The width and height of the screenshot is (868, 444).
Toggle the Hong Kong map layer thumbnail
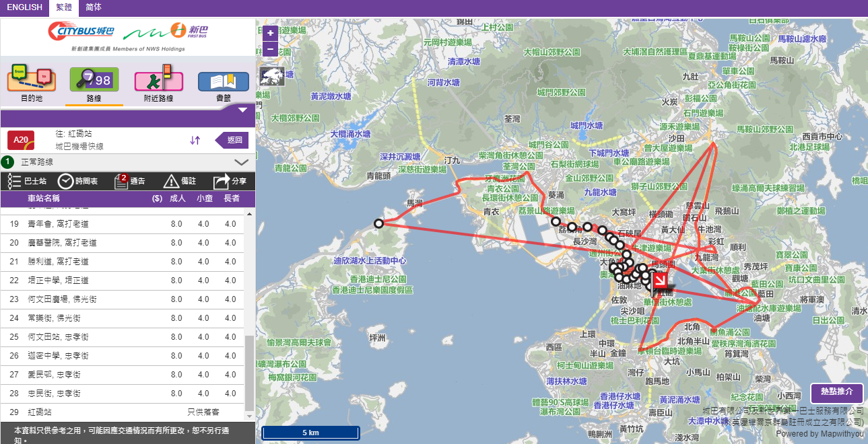click(x=271, y=75)
